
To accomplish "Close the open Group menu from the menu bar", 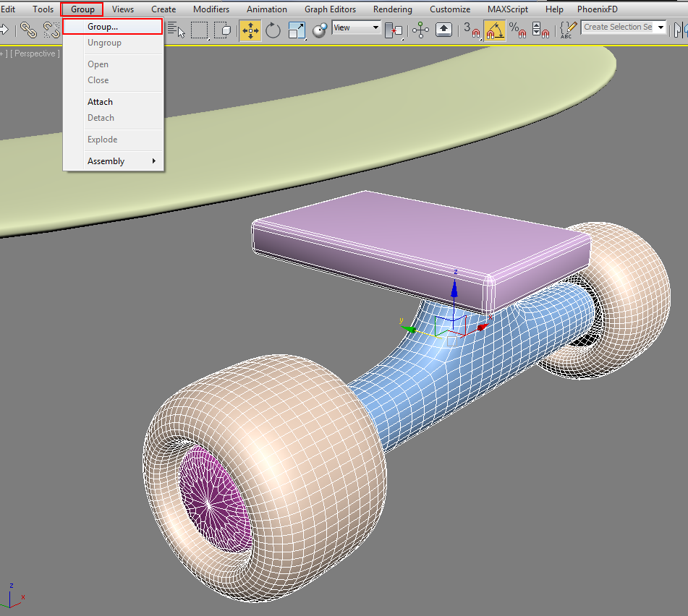I will 82,9.
